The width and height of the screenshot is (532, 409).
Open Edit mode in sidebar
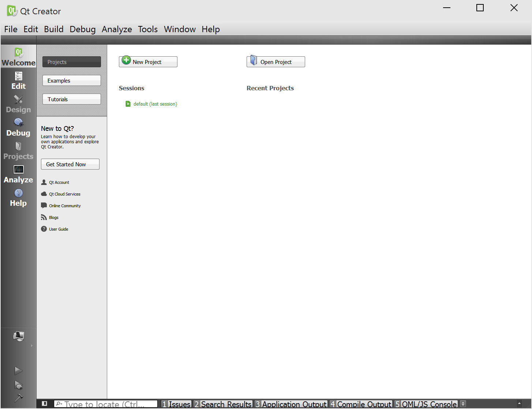[18, 80]
